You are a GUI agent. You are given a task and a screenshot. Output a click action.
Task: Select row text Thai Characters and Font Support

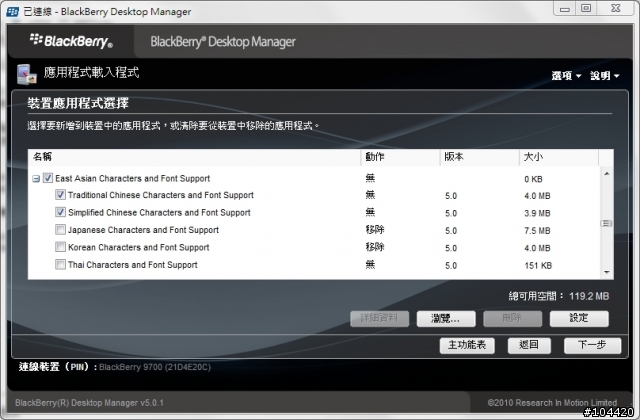pyautogui.click(x=133, y=265)
